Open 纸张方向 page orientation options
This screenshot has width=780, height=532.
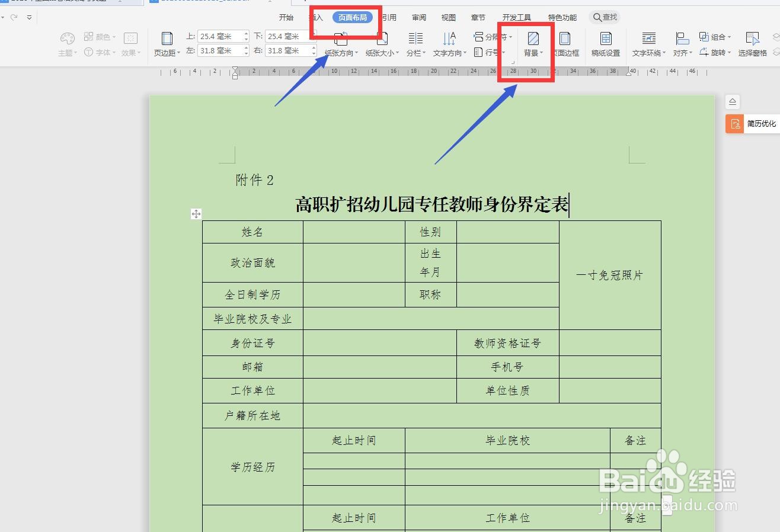(x=341, y=44)
